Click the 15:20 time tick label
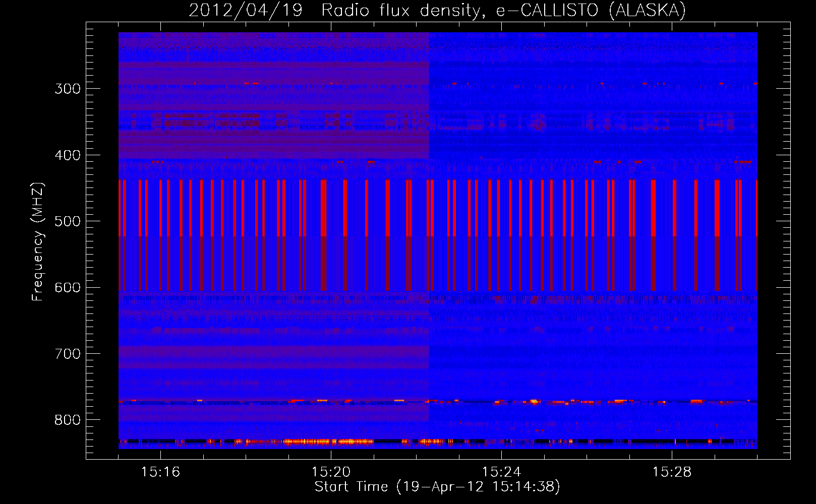The height and width of the screenshot is (504, 816). click(331, 472)
